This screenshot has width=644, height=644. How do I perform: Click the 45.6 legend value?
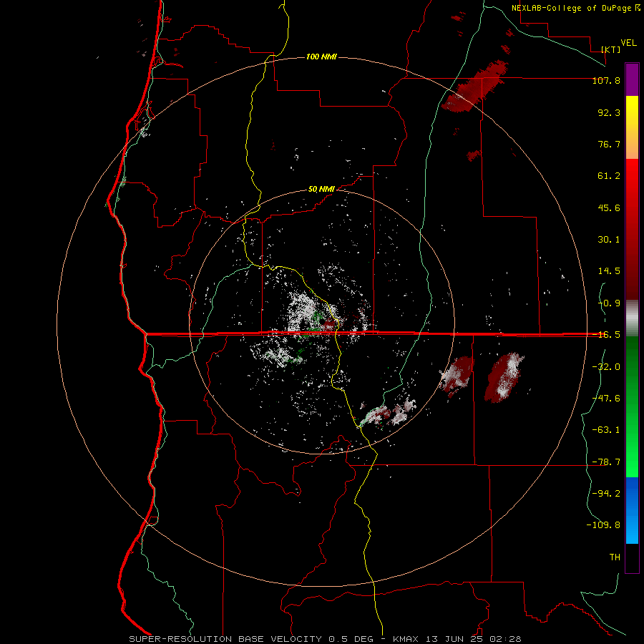609,208
